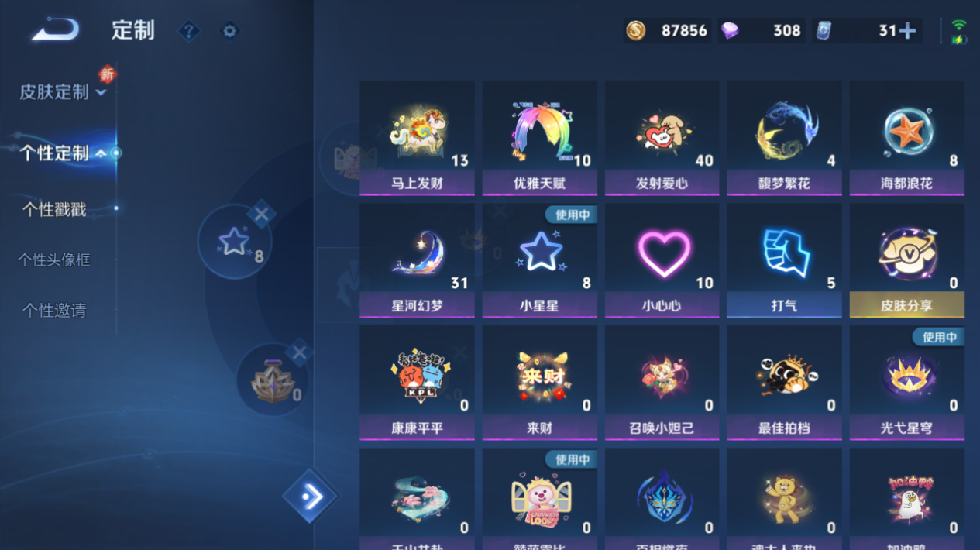Add more tickets with plus icon
This screenshot has height=550, width=980.
click(907, 30)
